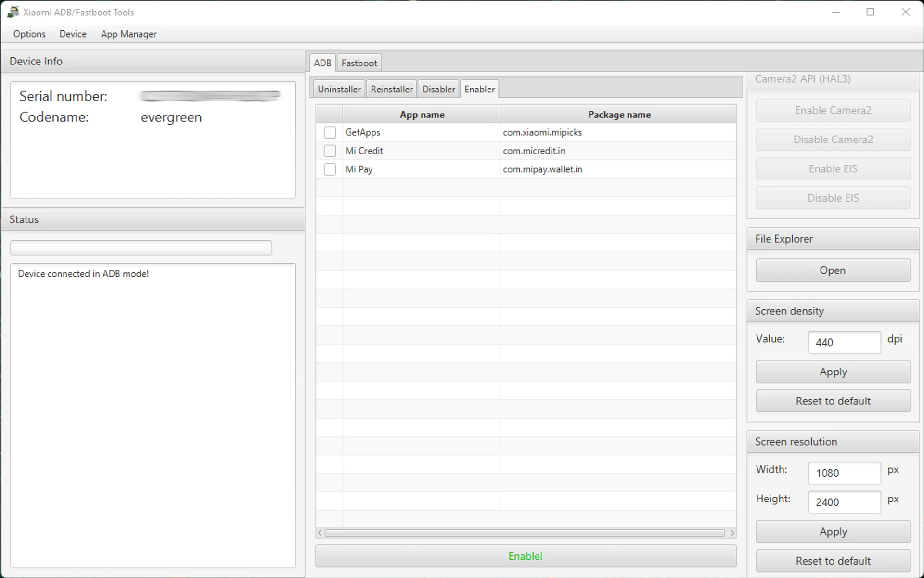Click the right scrollbar arrow below the table
This screenshot has width=924, height=578.
click(x=732, y=533)
